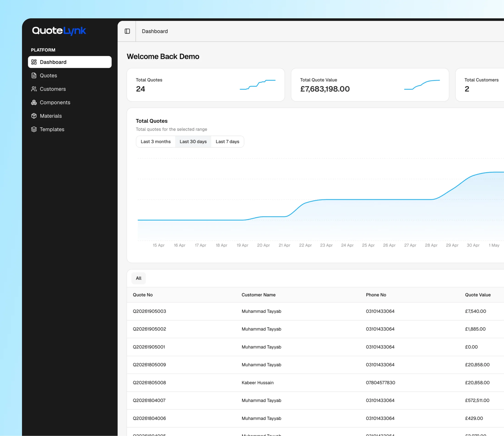504x436 pixels.
Task: Click the Quote Value column header
Action: point(478,295)
